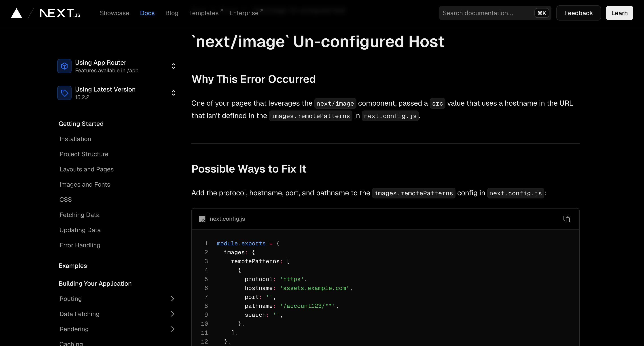Expand the Rendering sidebar section
Viewport: 644px width, 346px height.
(172, 329)
